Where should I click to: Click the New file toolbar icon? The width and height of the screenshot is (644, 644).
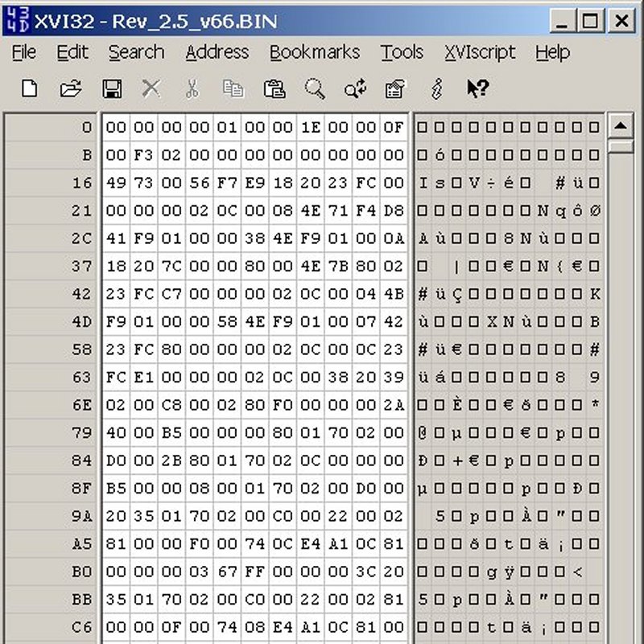click(x=30, y=89)
